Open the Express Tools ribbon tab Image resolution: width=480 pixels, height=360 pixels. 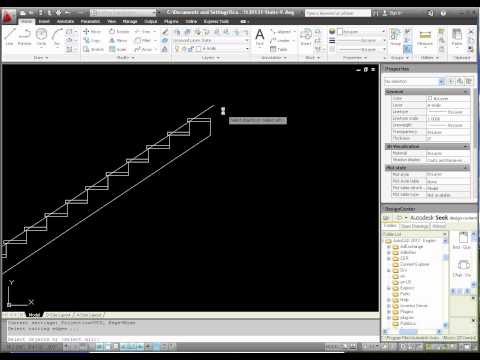(216, 21)
